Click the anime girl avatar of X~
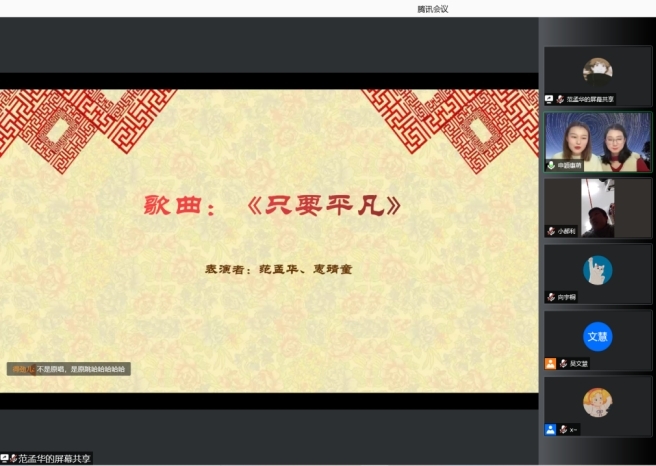This screenshot has height=466, width=656. click(597, 402)
